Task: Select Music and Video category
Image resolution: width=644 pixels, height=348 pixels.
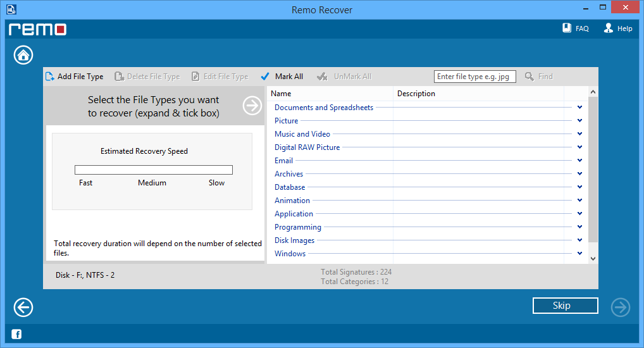Action: coord(302,134)
